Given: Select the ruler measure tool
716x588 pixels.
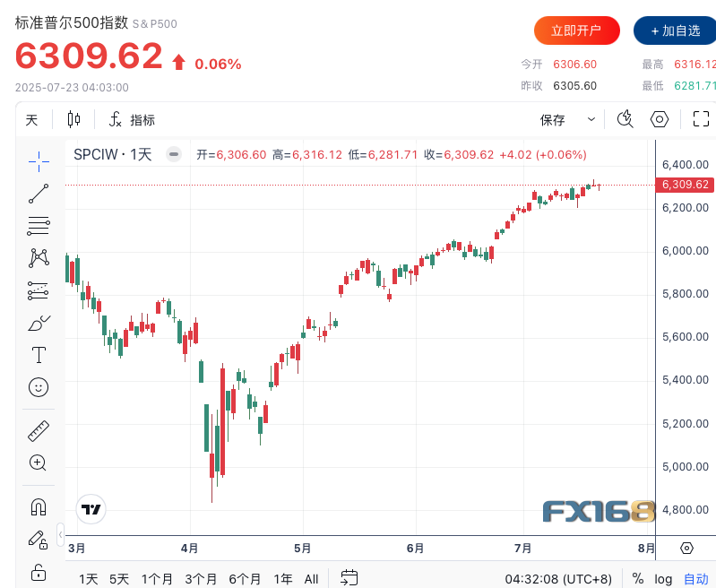Looking at the screenshot, I should click(39, 431).
